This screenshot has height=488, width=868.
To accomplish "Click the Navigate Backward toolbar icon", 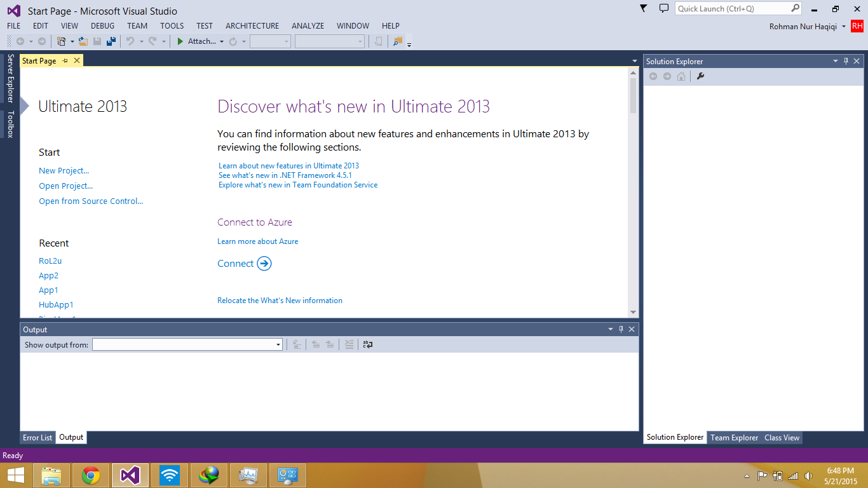I will 20,41.
